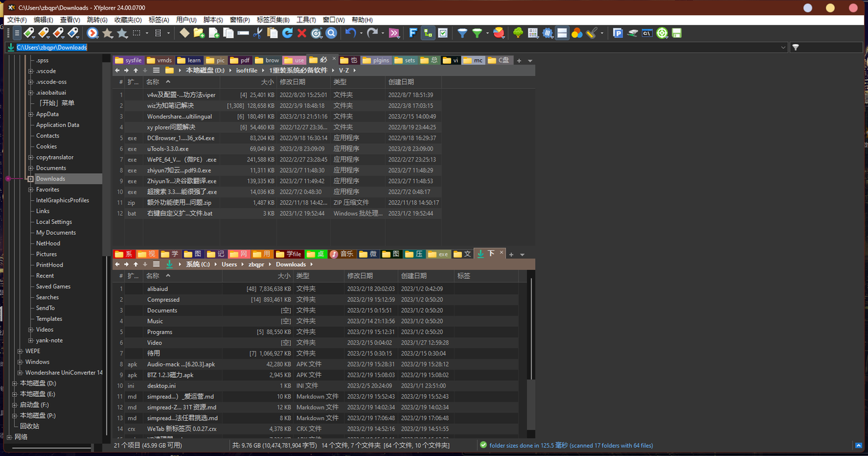Toggle the main menu hamburger button in toolbar
Screen dimensions: 868x456
pos(16,33)
